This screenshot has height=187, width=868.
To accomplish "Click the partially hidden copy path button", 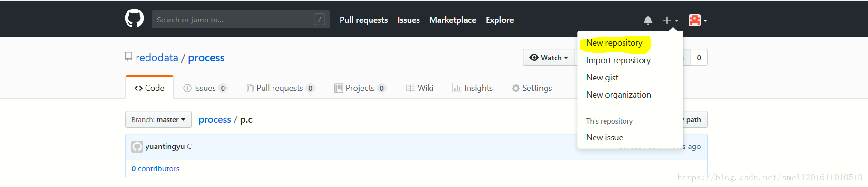I will click(695, 119).
